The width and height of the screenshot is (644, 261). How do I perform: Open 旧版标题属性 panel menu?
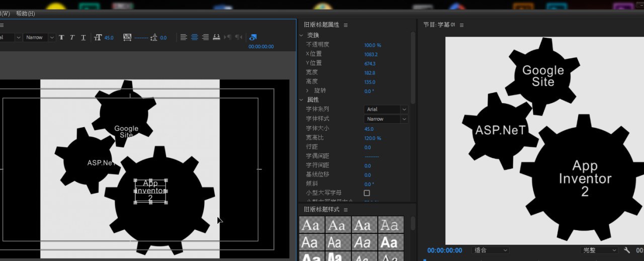(346, 25)
